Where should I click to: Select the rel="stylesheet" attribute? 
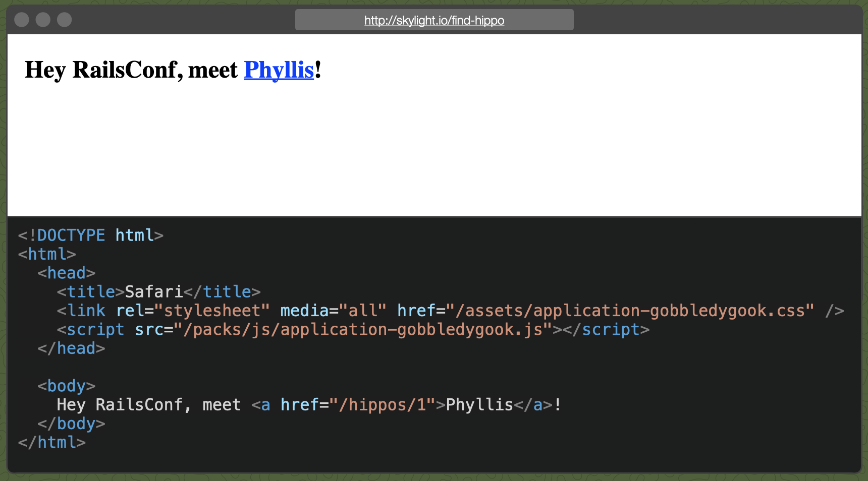193,311
